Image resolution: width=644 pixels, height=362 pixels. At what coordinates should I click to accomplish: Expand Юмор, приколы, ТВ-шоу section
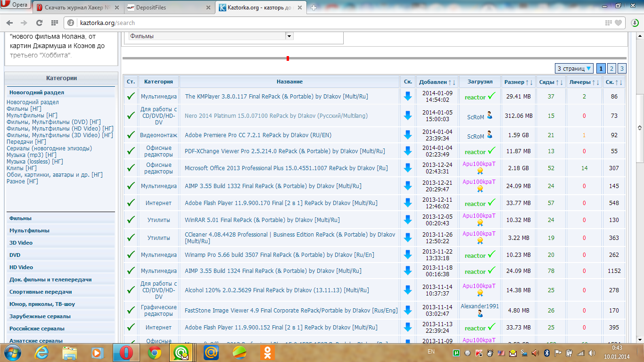[x=61, y=304]
